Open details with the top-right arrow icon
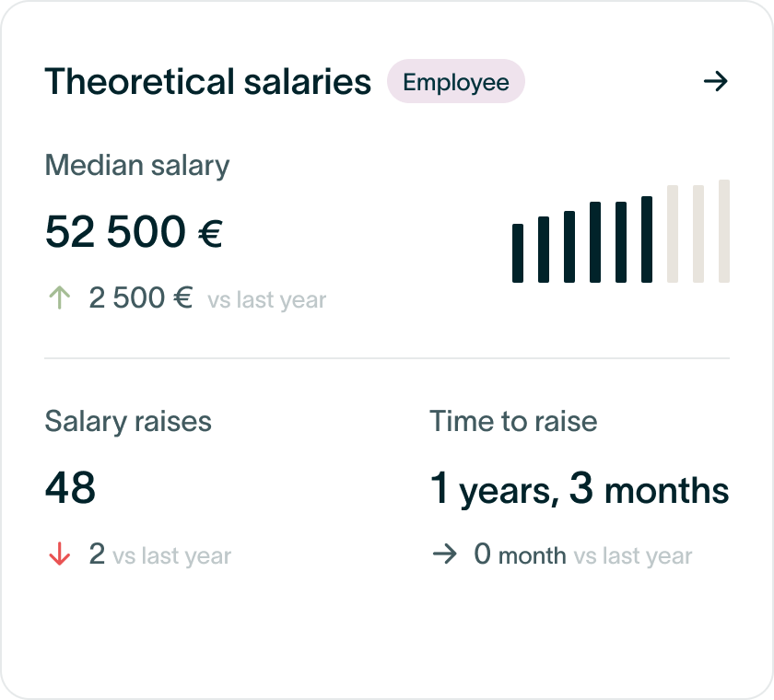This screenshot has height=700, width=774. [715, 81]
